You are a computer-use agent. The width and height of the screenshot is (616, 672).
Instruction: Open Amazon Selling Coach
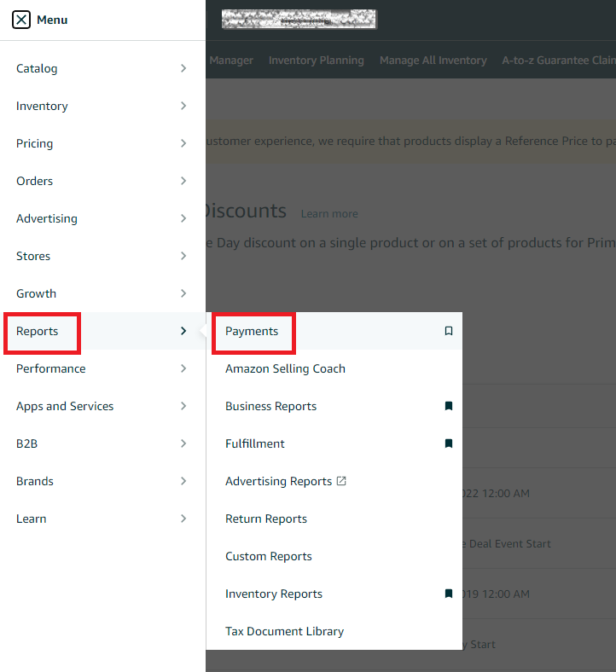pos(285,368)
